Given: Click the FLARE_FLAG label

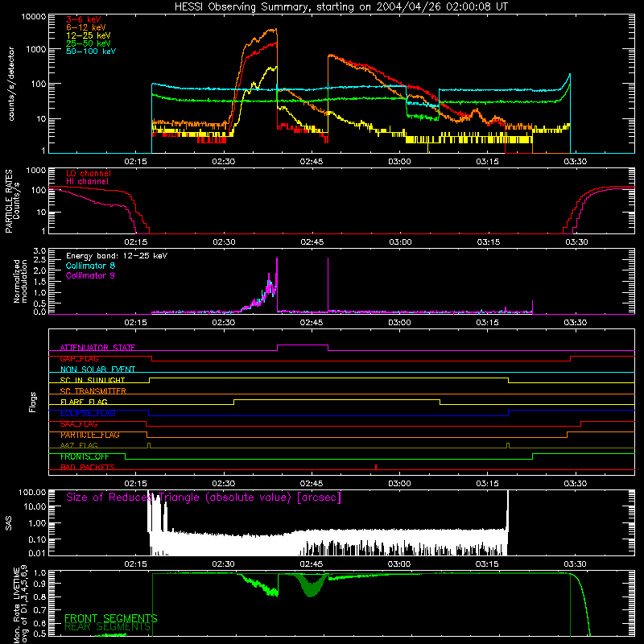Looking at the screenshot, I should pyautogui.click(x=84, y=402).
